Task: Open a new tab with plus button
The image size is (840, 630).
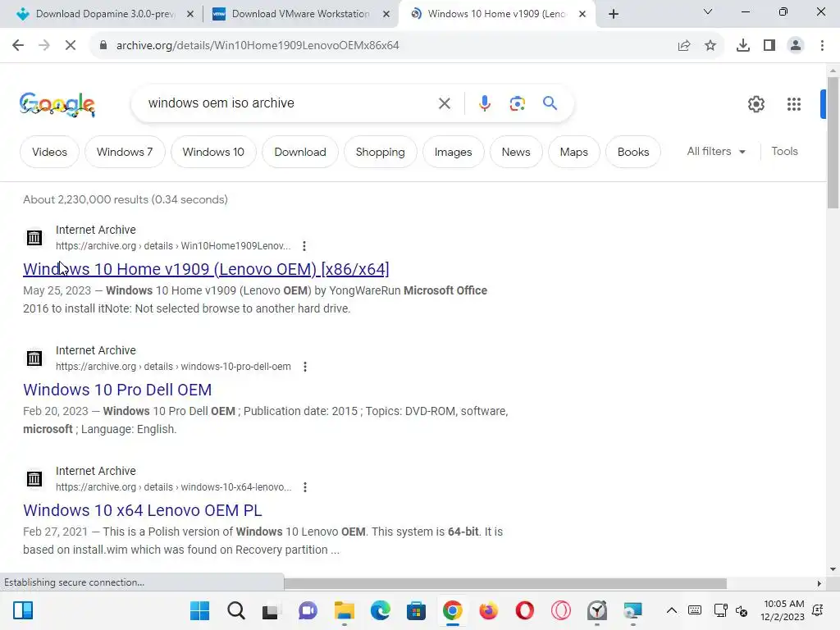Action: [614, 14]
